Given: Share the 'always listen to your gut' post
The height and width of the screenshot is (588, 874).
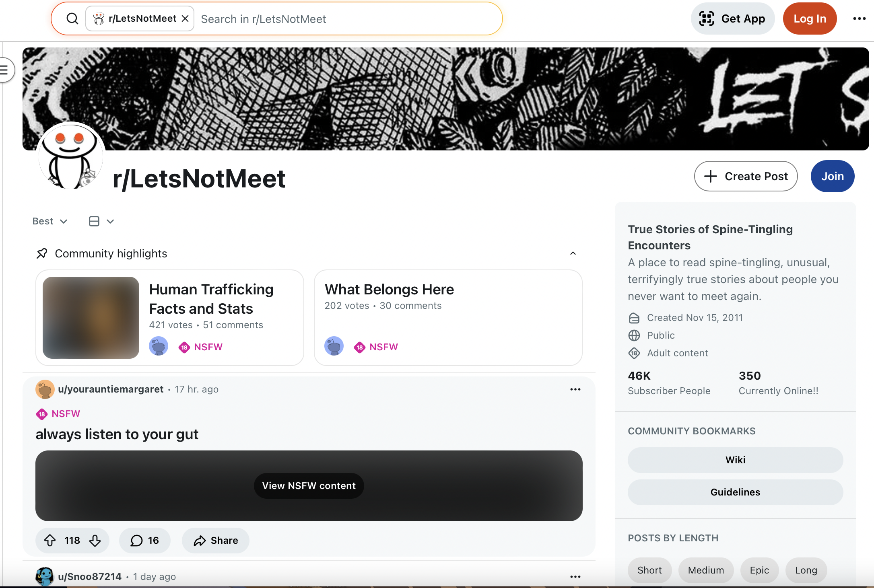Looking at the screenshot, I should (x=216, y=540).
